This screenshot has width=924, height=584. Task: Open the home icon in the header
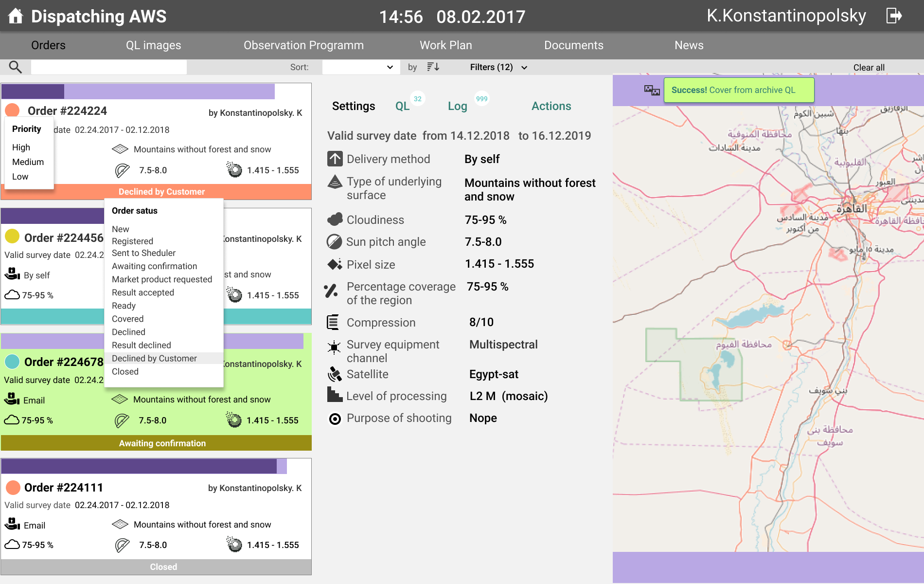coord(16,16)
